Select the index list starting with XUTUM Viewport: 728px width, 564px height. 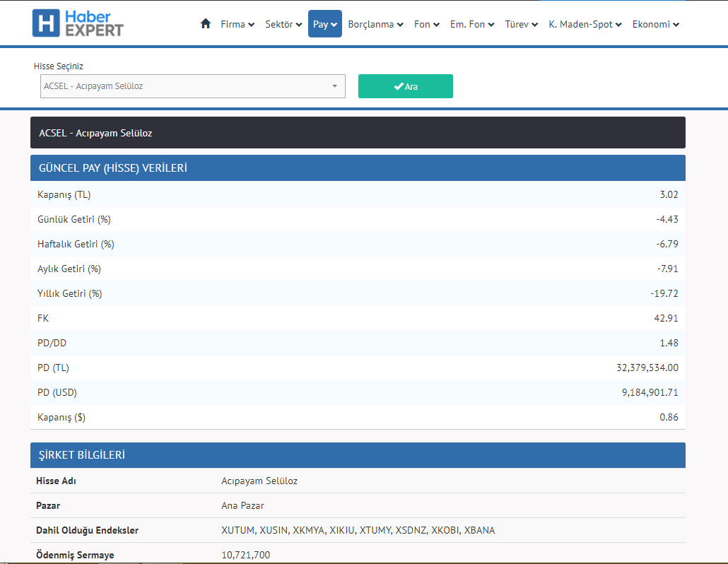click(x=358, y=530)
